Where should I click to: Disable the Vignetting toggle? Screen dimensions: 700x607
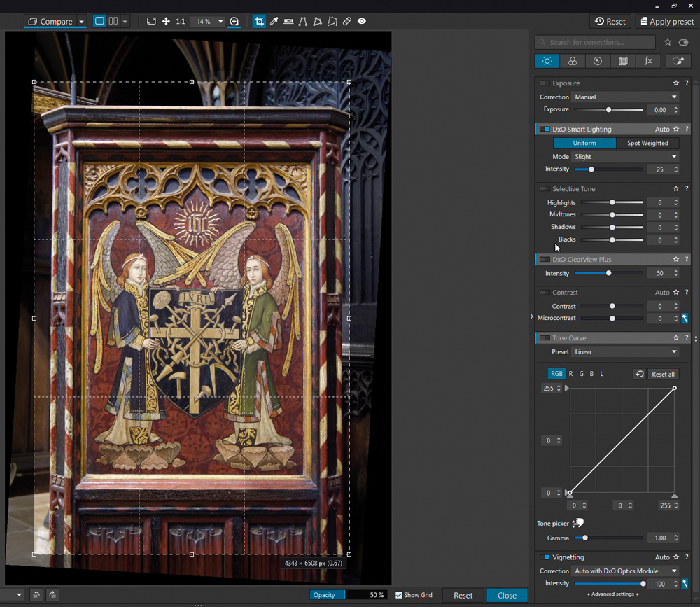(x=544, y=557)
